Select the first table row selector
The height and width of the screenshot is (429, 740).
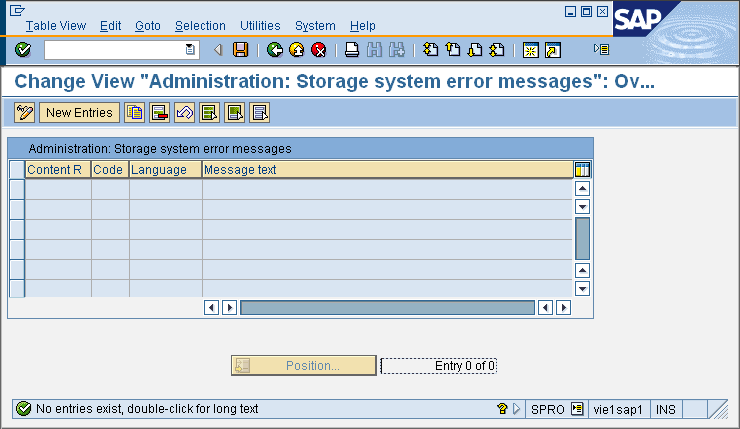coord(16,189)
